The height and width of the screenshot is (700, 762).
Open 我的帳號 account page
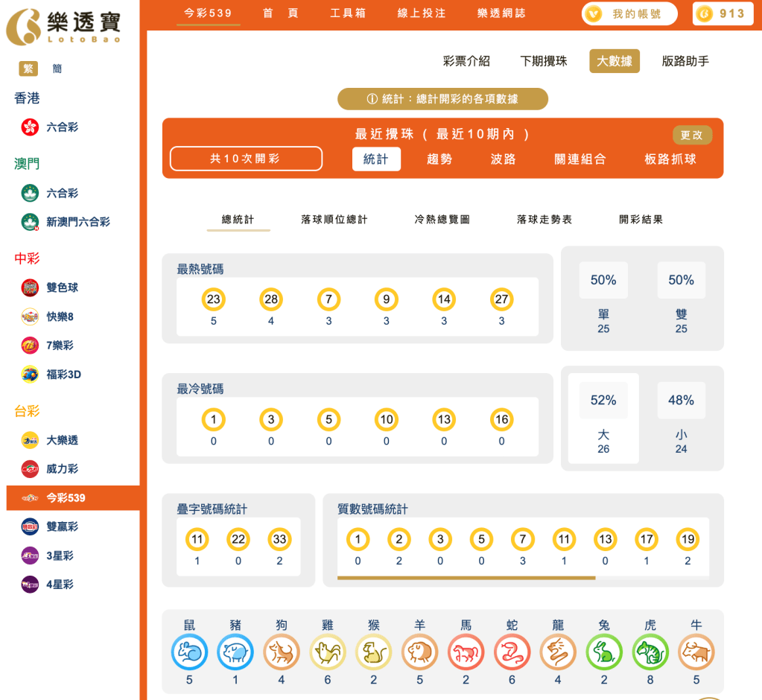pyautogui.click(x=628, y=13)
